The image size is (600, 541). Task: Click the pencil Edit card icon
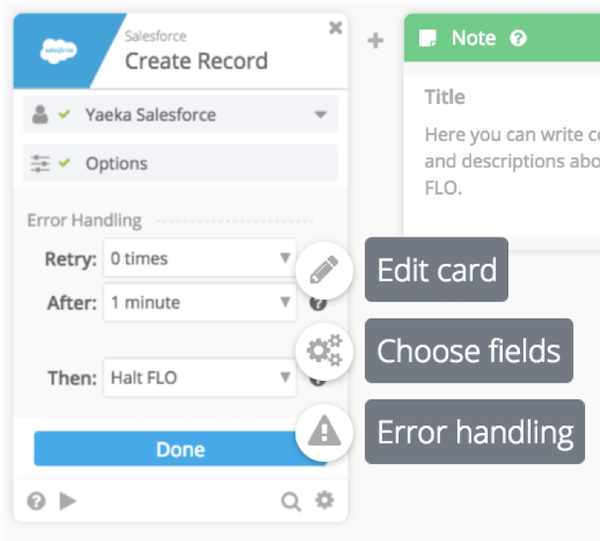(324, 270)
